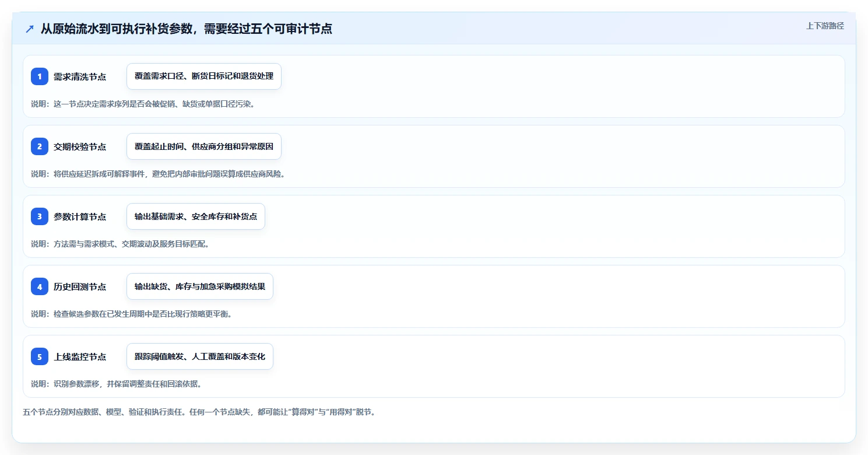Select the 输出基础需求、安全库存和补货点 chip
The image size is (868, 455).
[196, 216]
